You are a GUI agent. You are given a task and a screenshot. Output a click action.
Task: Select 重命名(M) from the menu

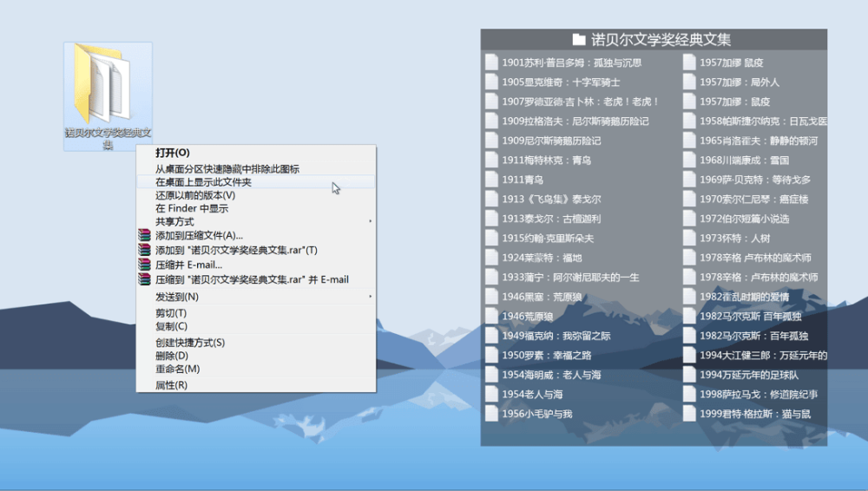click(256, 370)
